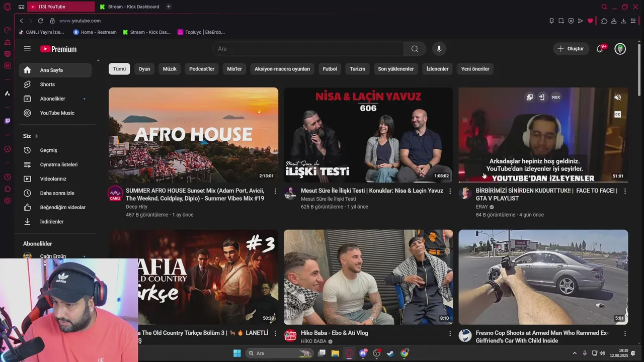Open options for Fresno Cop Shoots video
This screenshot has height=362, width=644.
625,333
